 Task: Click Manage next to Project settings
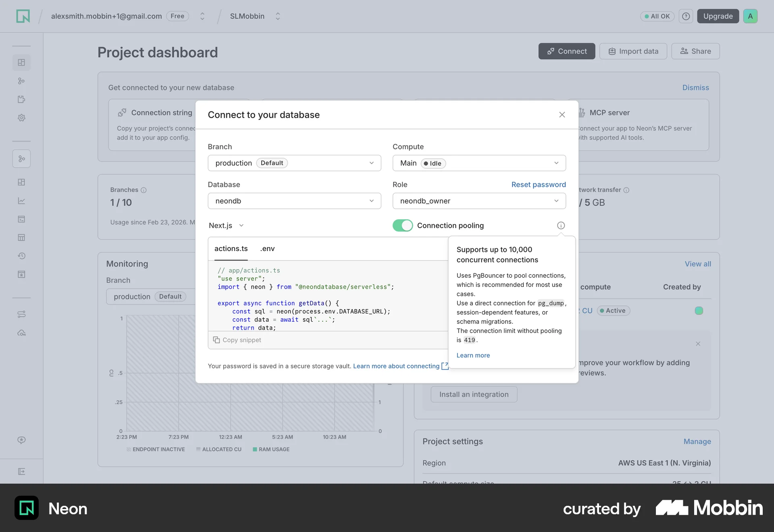click(x=697, y=441)
